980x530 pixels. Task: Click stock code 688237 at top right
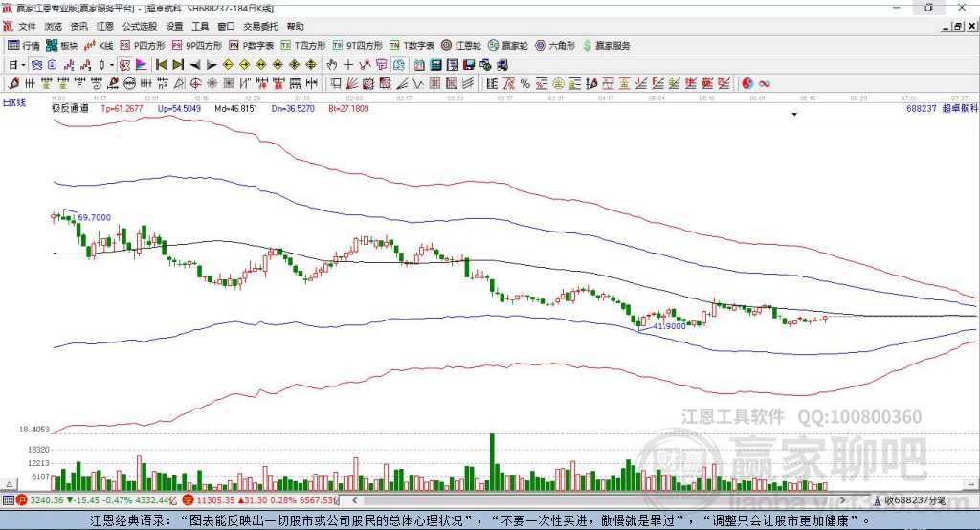922,109
